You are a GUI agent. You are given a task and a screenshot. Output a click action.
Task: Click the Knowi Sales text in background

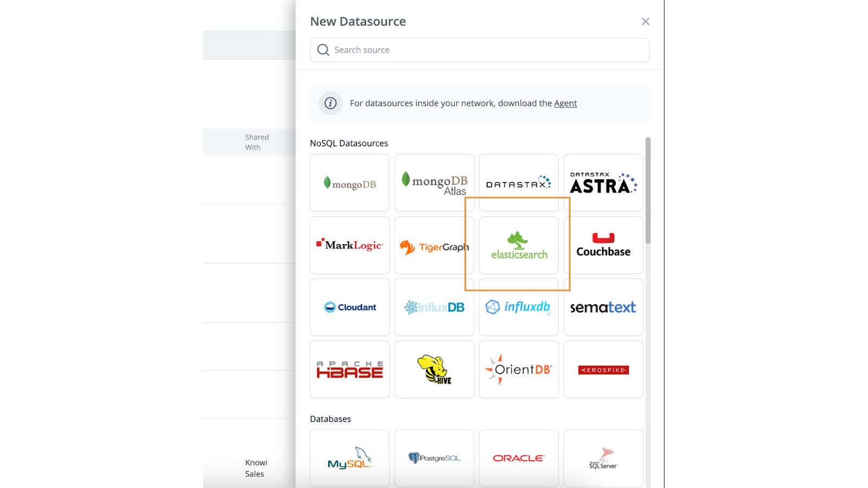point(256,468)
